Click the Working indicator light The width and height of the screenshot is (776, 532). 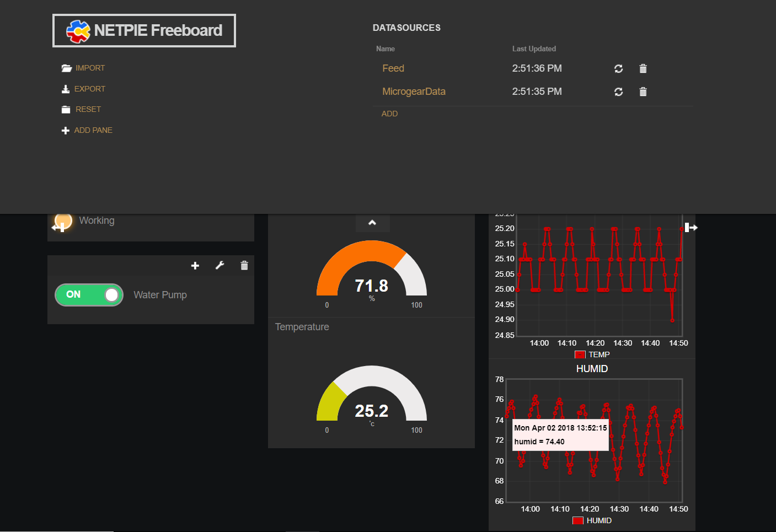63,221
